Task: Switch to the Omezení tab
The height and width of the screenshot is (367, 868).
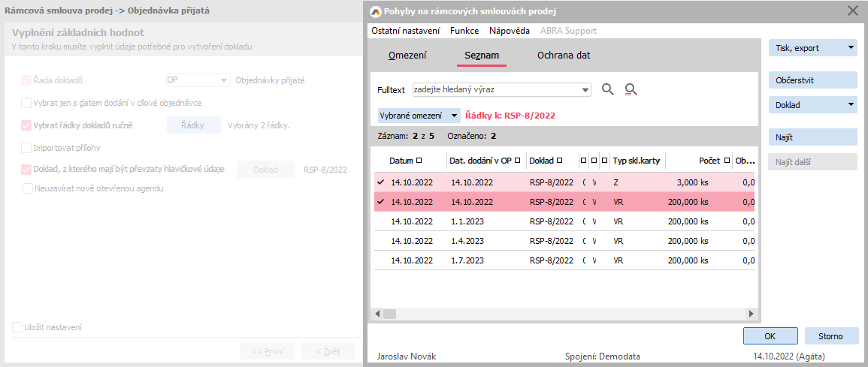Action: click(x=407, y=56)
